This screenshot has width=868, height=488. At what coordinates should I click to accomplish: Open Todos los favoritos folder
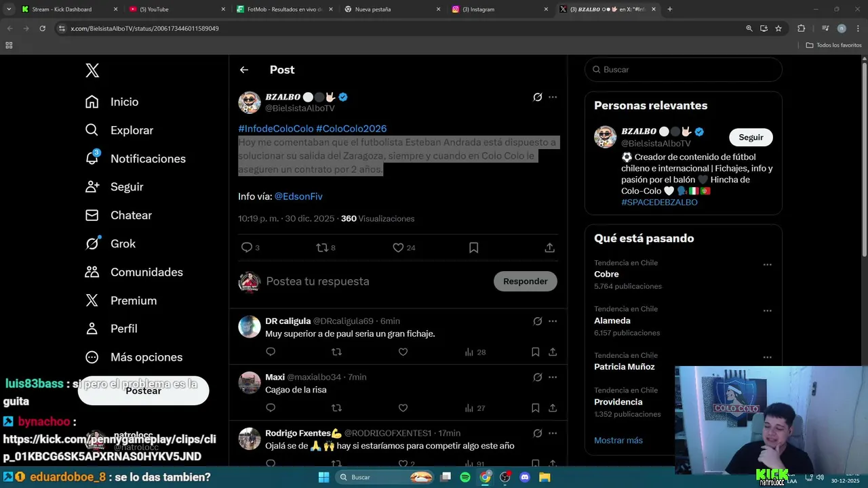tap(833, 45)
